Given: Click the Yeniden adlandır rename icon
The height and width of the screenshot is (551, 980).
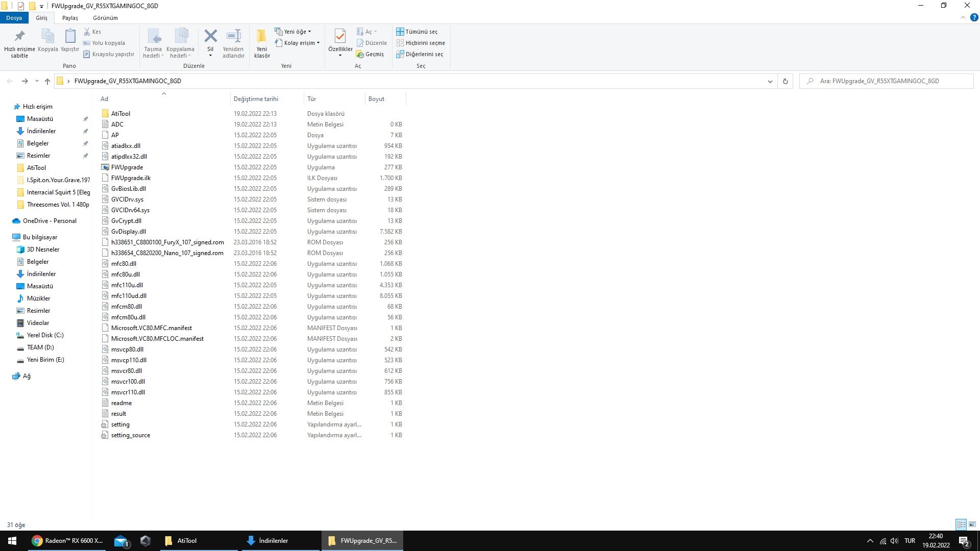Looking at the screenshot, I should pos(233,37).
